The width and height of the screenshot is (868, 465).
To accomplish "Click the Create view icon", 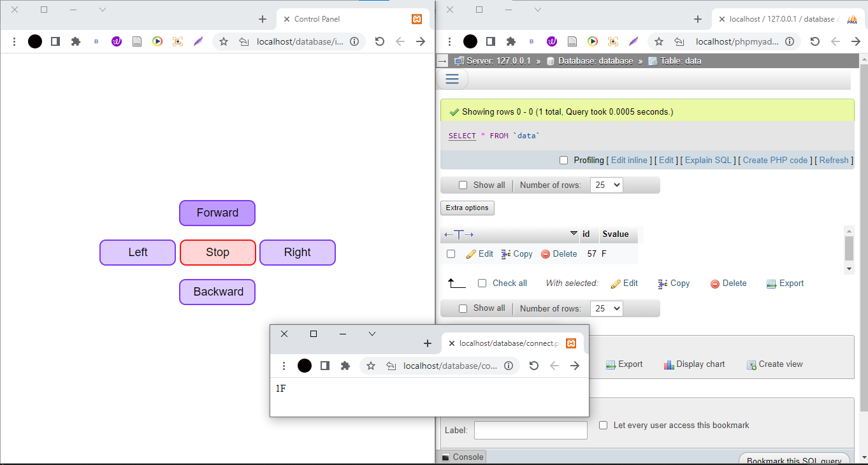I will (x=774, y=364).
